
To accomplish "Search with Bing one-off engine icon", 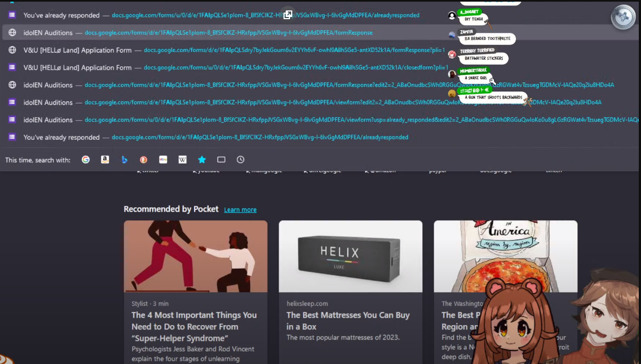I will point(124,160).
